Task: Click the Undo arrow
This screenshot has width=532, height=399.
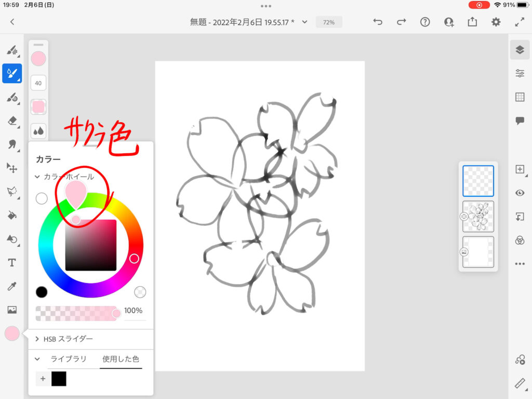Action: point(378,22)
